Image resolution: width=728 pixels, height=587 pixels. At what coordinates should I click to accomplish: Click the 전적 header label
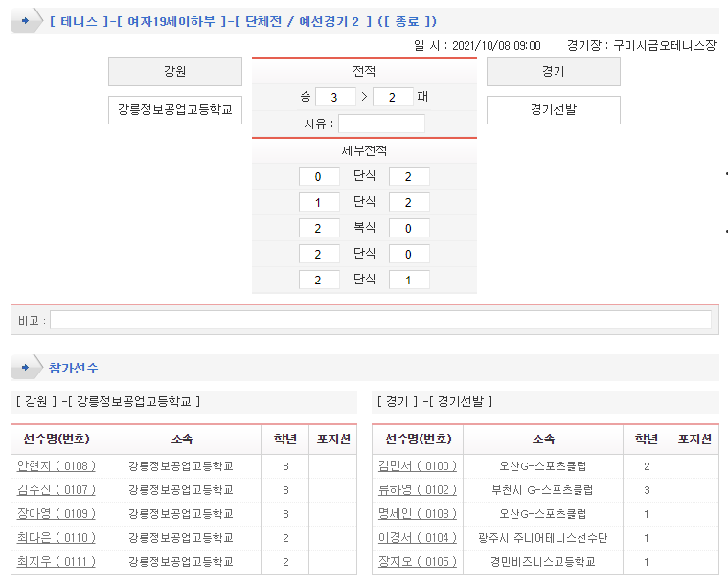tap(364, 71)
